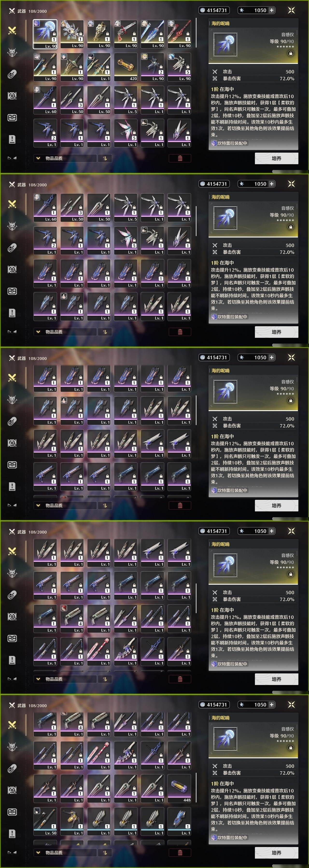Open the Echoes demon-mask sidebar tab
309x868 pixels.
point(12,53)
